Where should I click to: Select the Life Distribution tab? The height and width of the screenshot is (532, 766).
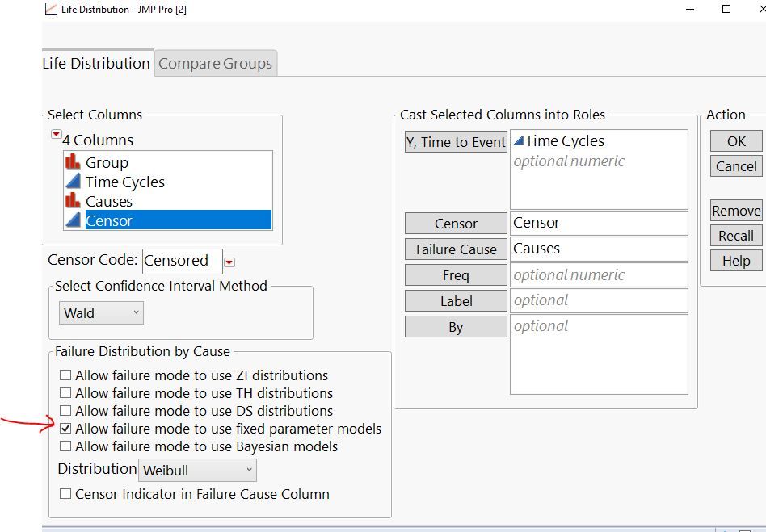pos(96,64)
